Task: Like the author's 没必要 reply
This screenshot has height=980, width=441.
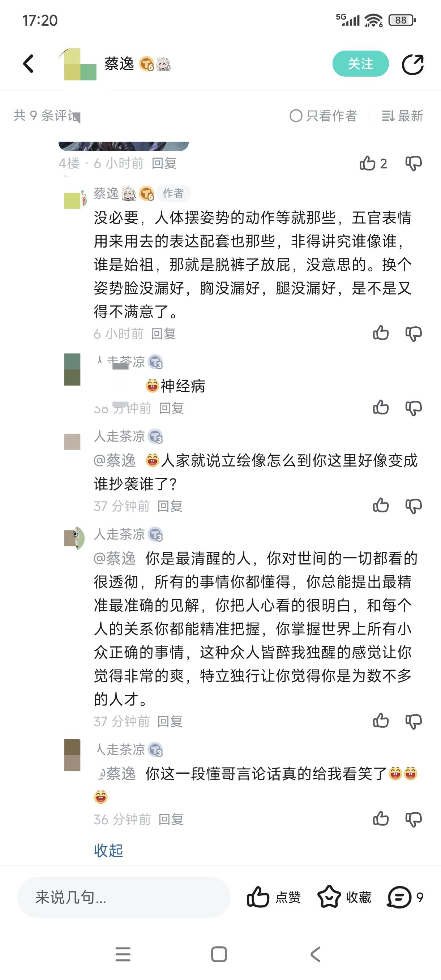Action: (381, 333)
